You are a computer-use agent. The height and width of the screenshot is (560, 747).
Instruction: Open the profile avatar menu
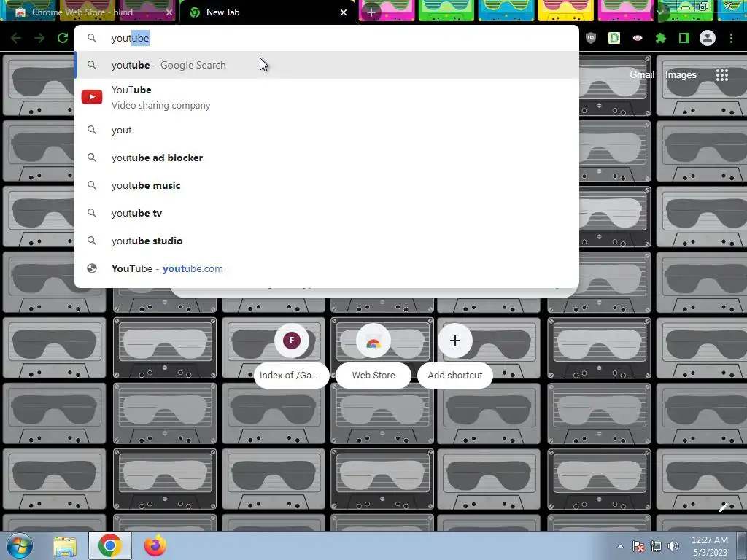[708, 38]
